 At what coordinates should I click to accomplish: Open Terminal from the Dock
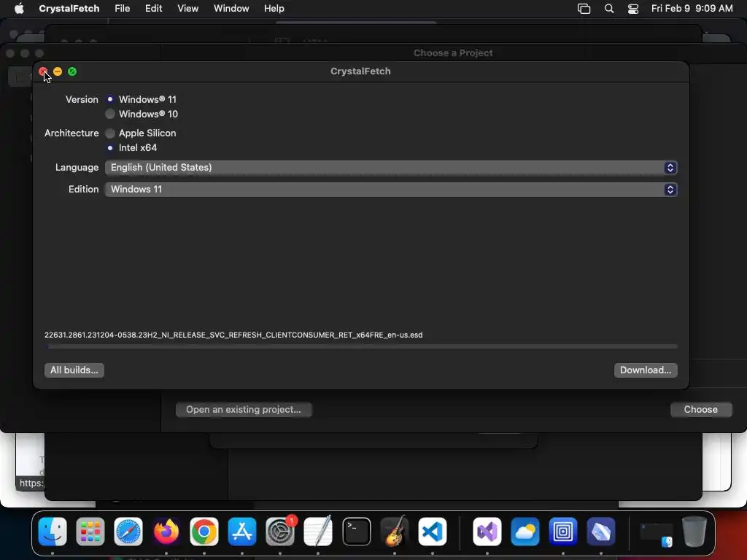356,532
